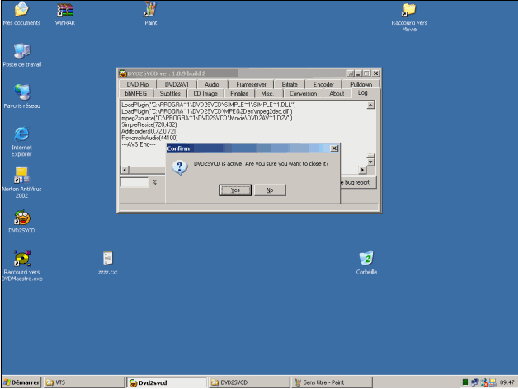
Task: Click the yellow Norton tray icon
Action: coord(493,382)
